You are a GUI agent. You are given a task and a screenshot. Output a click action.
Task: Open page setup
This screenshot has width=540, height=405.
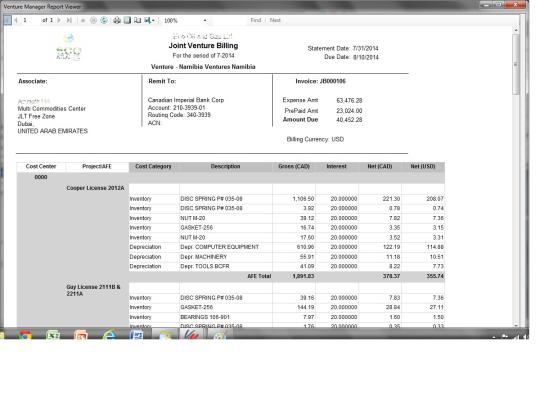[137, 20]
